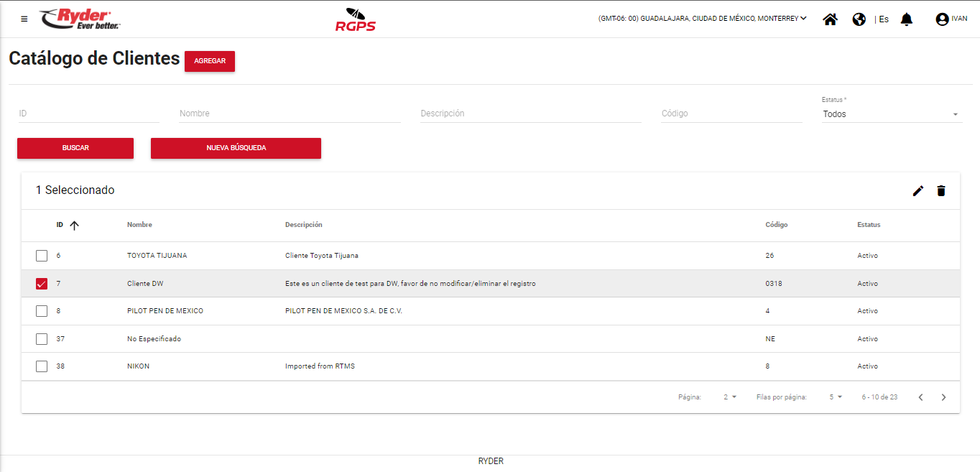Open notifications bell
Image resolution: width=980 pixels, height=472 pixels.
pyautogui.click(x=907, y=19)
